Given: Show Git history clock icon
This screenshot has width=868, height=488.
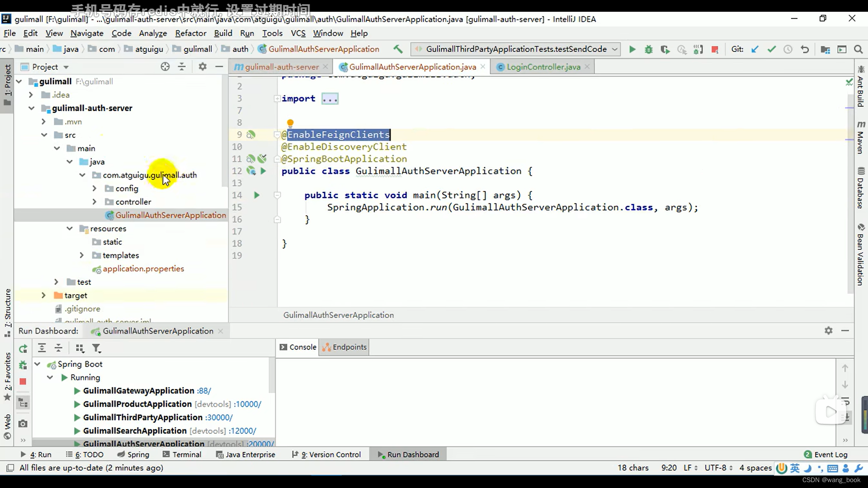Looking at the screenshot, I should [x=788, y=49].
